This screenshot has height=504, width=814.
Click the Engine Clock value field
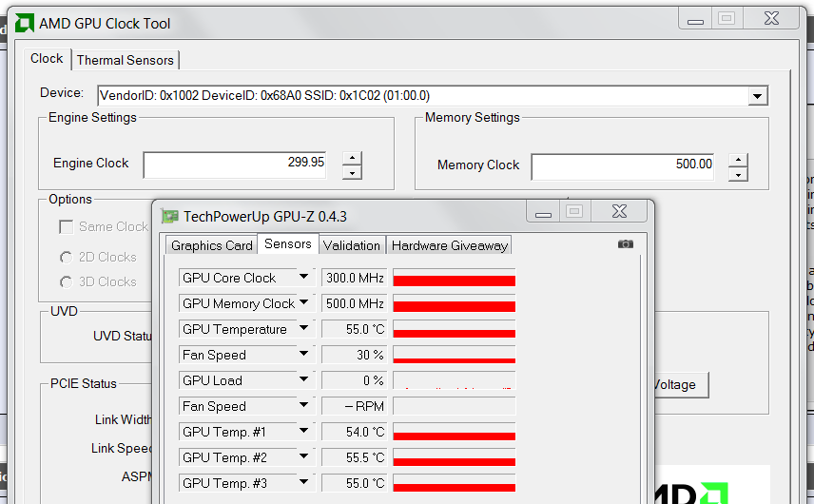(235, 165)
